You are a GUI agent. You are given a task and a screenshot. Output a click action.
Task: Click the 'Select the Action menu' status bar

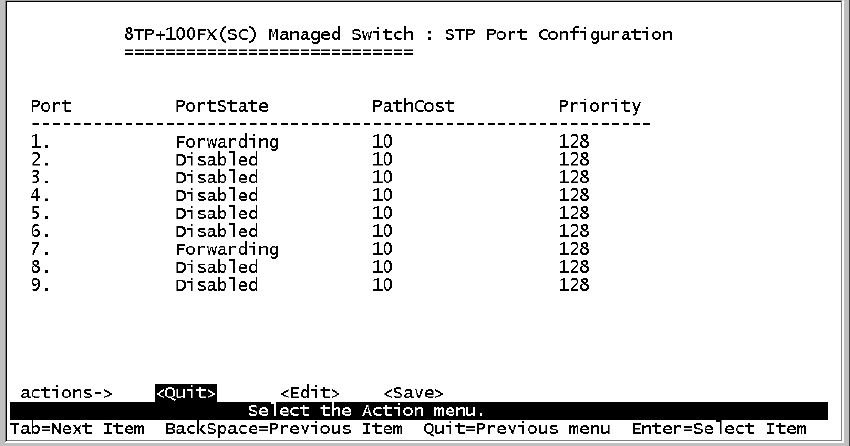click(366, 411)
